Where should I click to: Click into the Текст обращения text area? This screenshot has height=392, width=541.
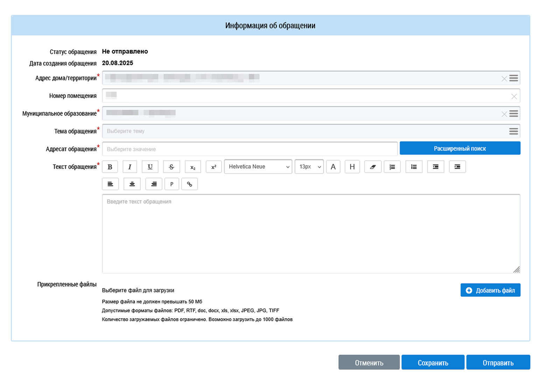[x=311, y=234]
